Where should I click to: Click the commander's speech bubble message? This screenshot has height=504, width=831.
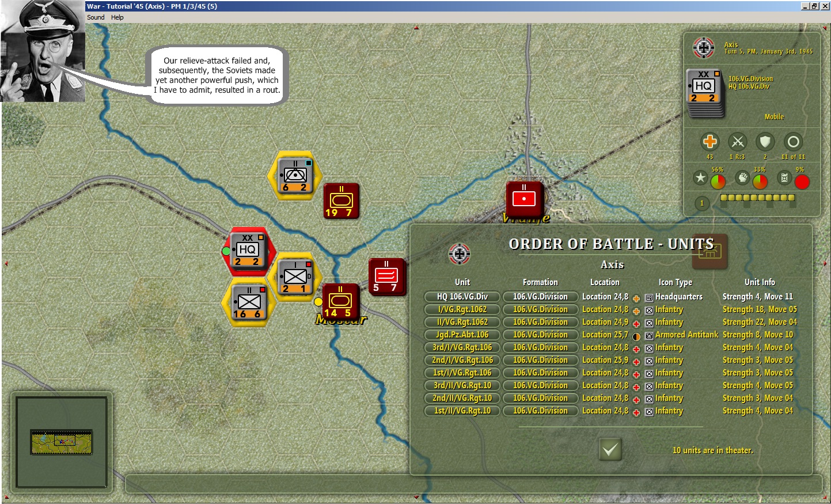pos(217,75)
